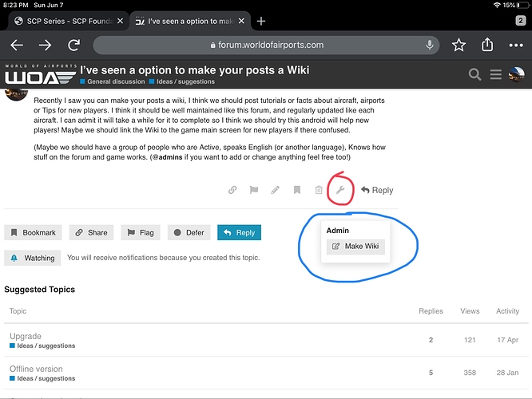This screenshot has width=532, height=399.
Task: Open post admin actions wrench icon
Action: 340,190
